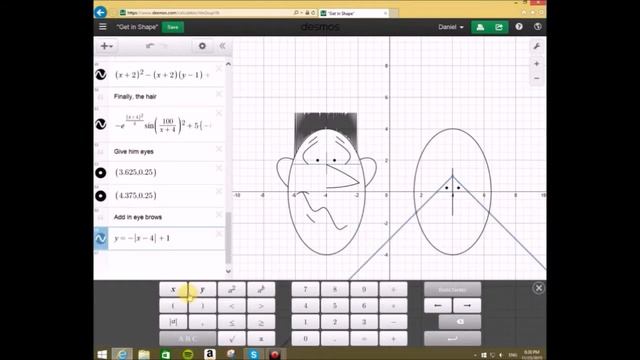Move cursor left with arrow key

(438, 306)
